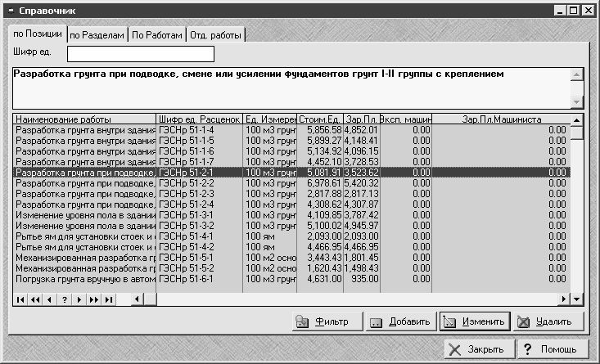Select row ГЭСНр 51-4-1
Screen dimensions: 600x364
tap(291, 236)
